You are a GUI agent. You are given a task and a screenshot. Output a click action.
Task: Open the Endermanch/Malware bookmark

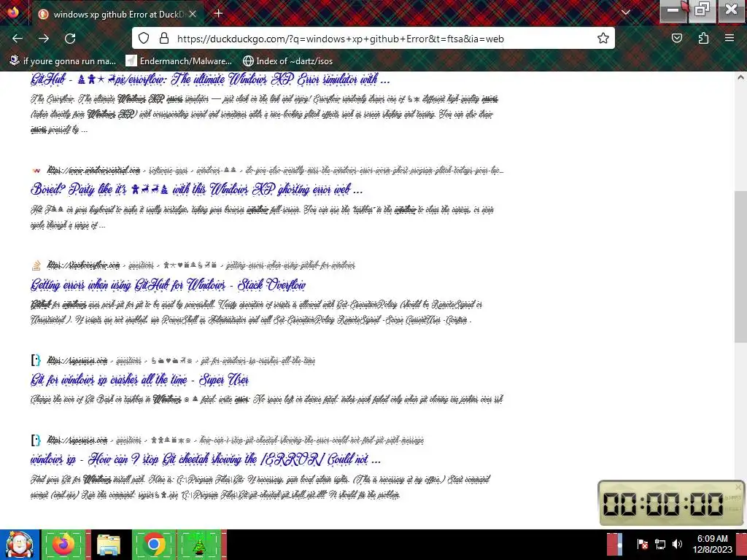[179, 61]
